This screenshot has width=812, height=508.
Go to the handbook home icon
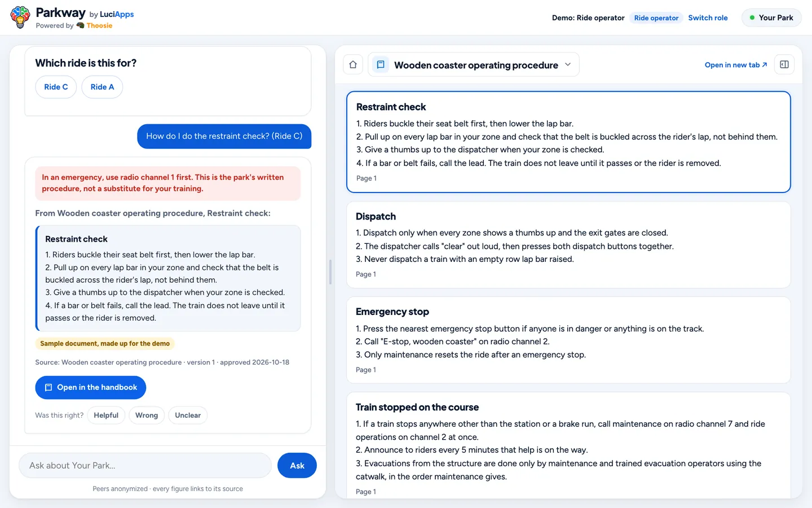(353, 64)
